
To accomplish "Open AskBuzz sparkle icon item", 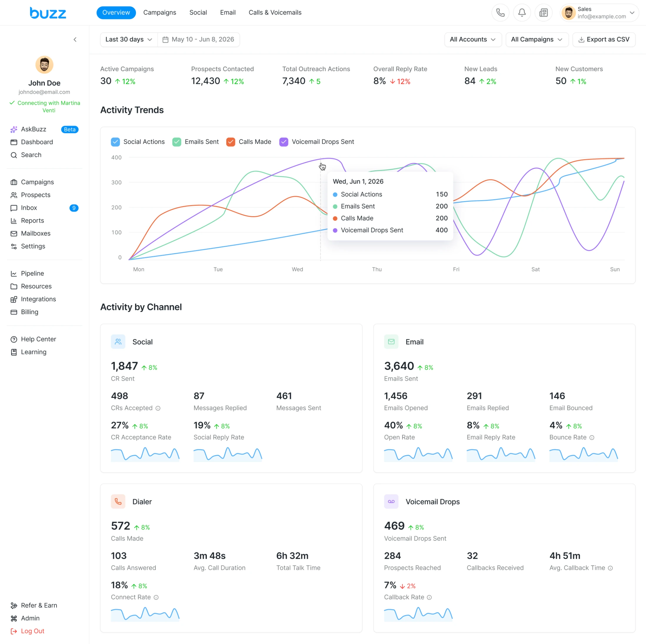I will [x=14, y=129].
